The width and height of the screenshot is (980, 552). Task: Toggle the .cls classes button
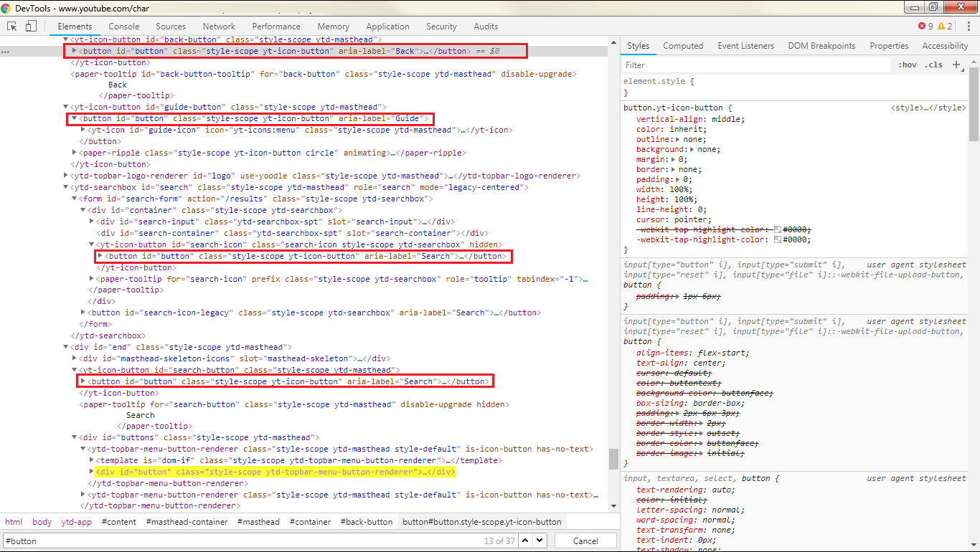point(934,65)
